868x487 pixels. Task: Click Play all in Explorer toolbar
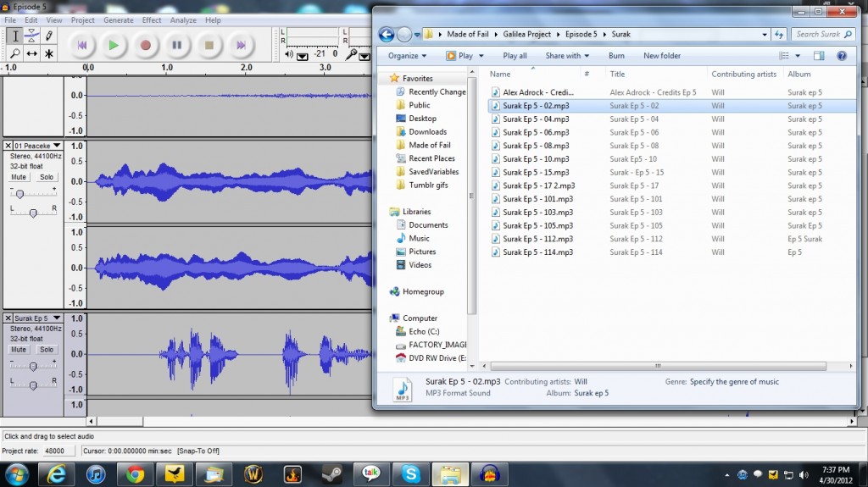[x=515, y=55]
